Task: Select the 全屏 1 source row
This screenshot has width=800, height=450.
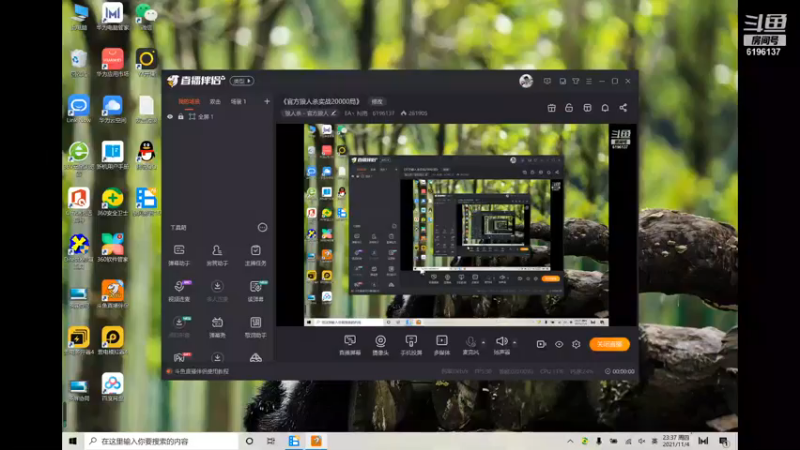Action: click(219, 117)
